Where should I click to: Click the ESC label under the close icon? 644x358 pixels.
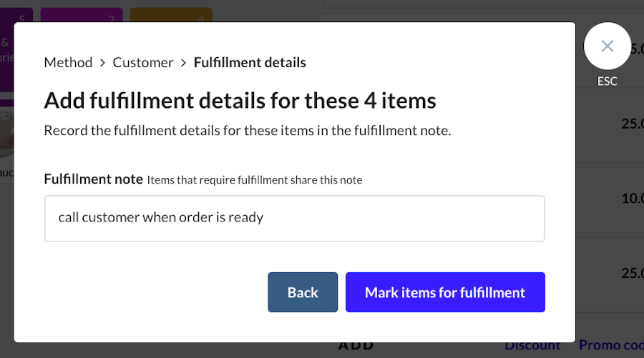pos(608,81)
